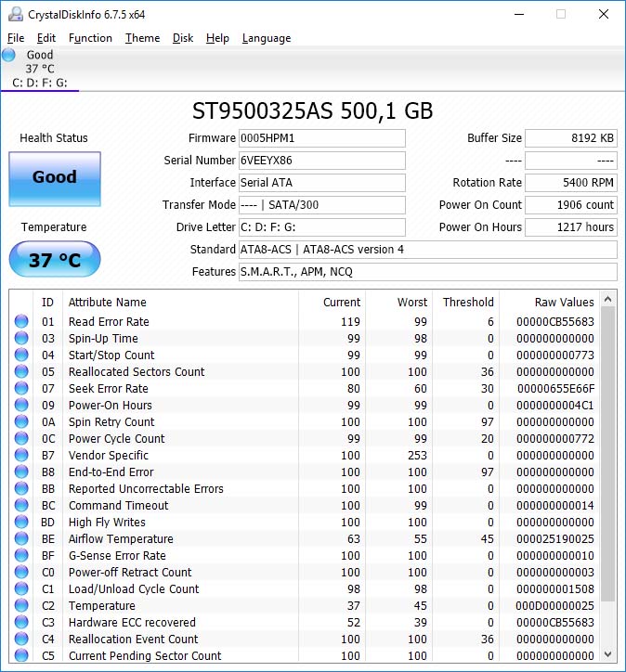The height and width of the screenshot is (672, 626).
Task: Click status orb for Current Pending Sector Count
Action: (x=21, y=655)
